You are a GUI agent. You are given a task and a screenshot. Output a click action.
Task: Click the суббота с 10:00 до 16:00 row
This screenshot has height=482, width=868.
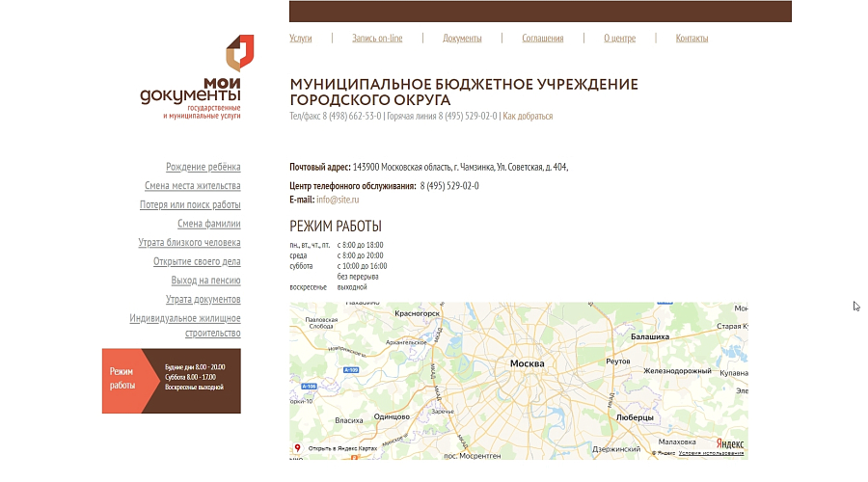point(339,266)
